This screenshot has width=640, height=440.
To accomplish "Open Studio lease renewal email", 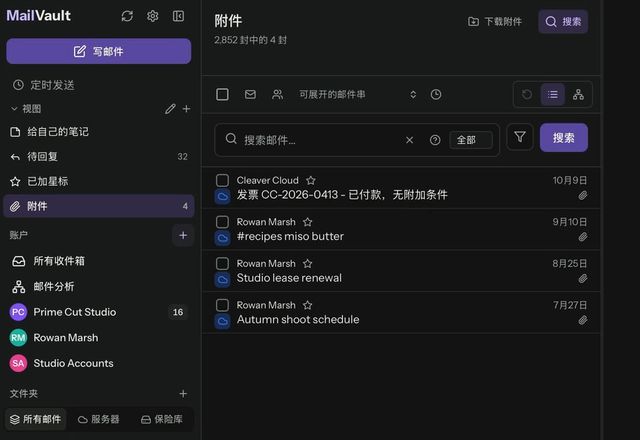I will 289,278.
